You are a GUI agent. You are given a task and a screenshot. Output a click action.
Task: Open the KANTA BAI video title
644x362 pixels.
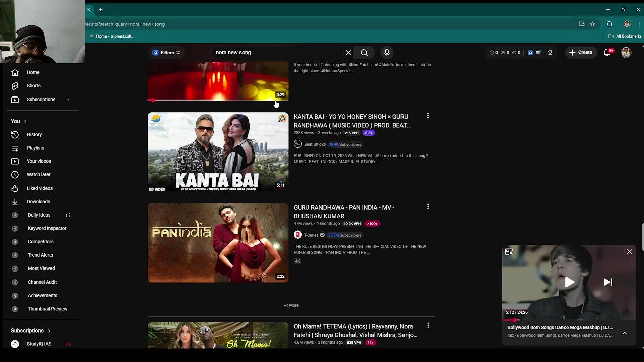[x=352, y=121]
